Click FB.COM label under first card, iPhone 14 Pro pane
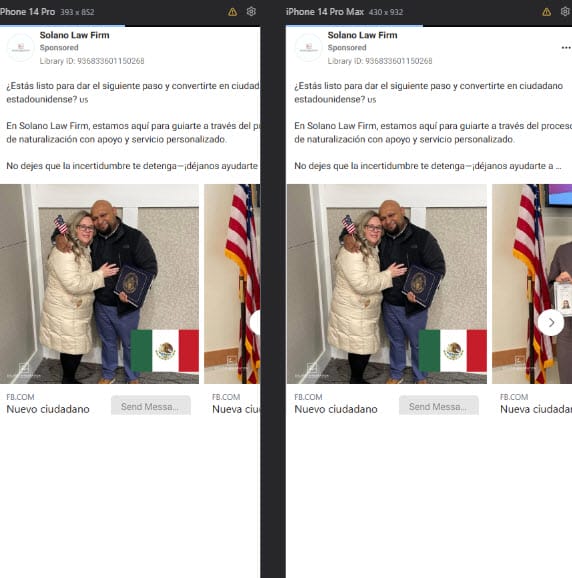 click(20, 397)
